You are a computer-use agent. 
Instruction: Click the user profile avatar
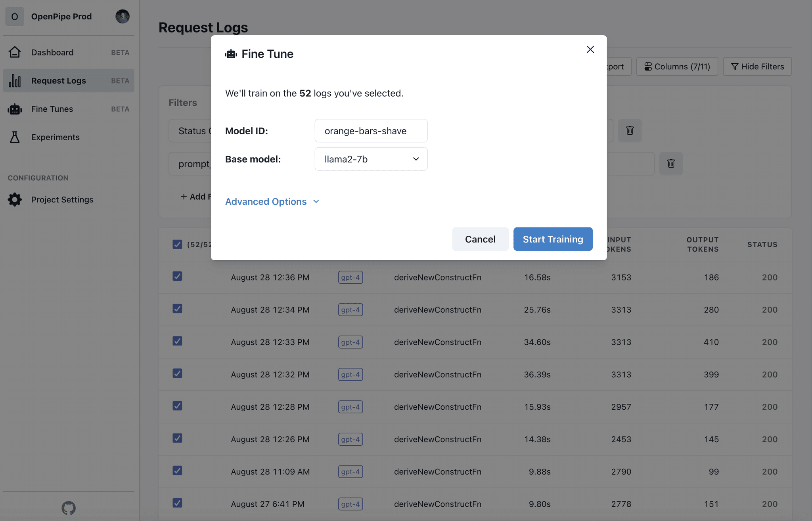click(x=123, y=16)
